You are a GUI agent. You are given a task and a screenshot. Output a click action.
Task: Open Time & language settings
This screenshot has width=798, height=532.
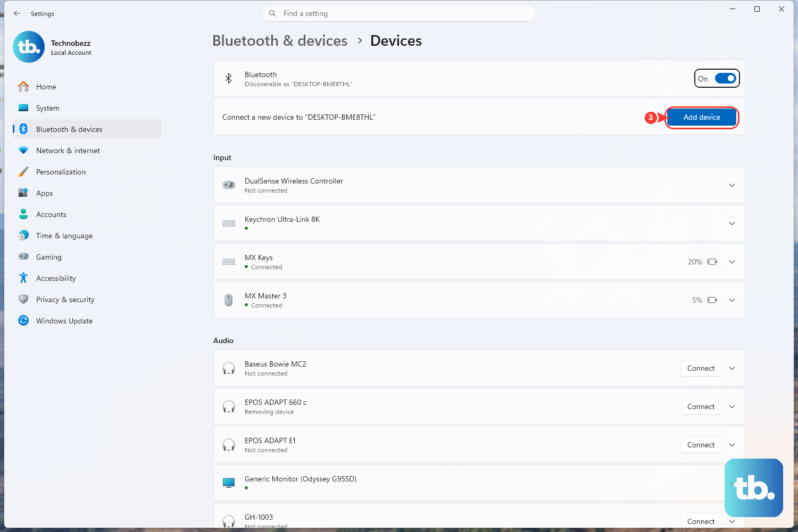coord(87,236)
